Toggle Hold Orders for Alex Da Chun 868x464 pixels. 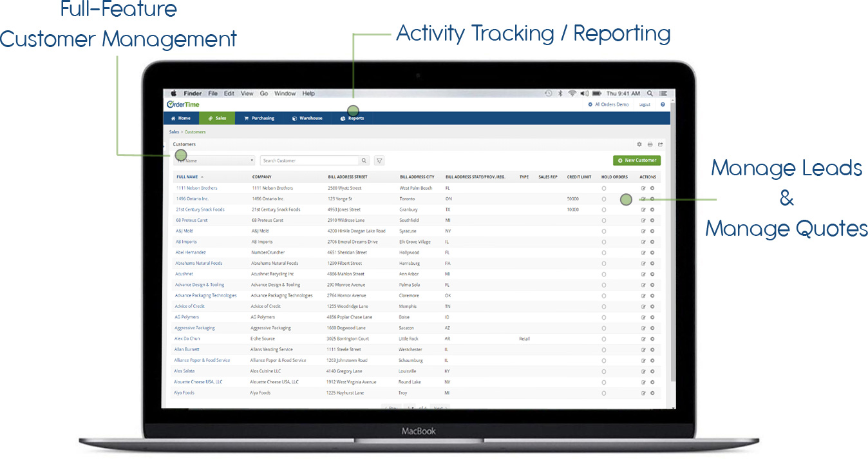coord(603,339)
